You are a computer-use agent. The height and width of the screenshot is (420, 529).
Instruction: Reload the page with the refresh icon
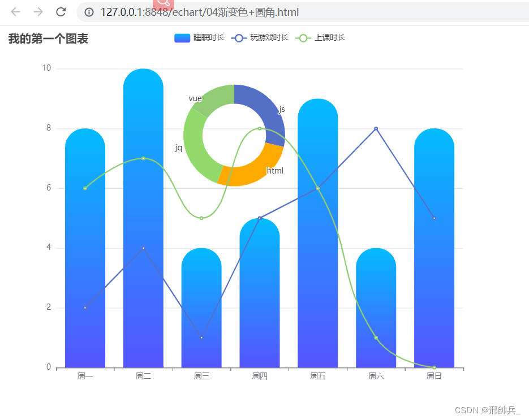coord(61,12)
